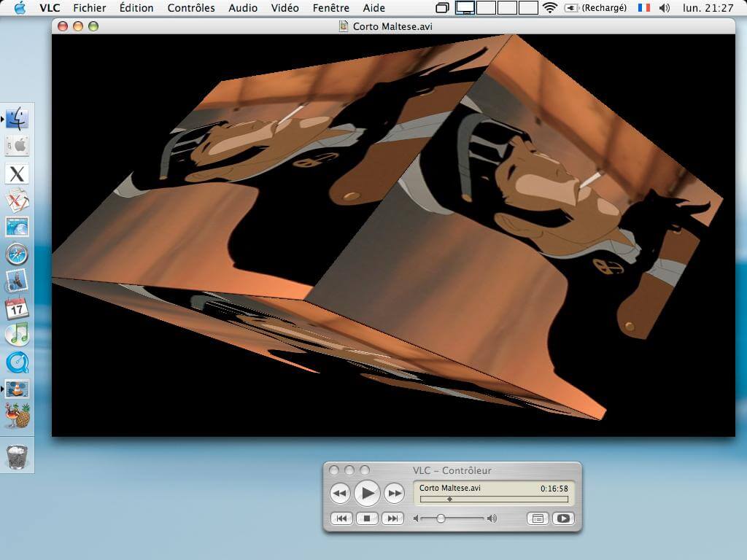
Task: Click the video output icon beside the playlist button
Action: pyautogui.click(x=562, y=518)
